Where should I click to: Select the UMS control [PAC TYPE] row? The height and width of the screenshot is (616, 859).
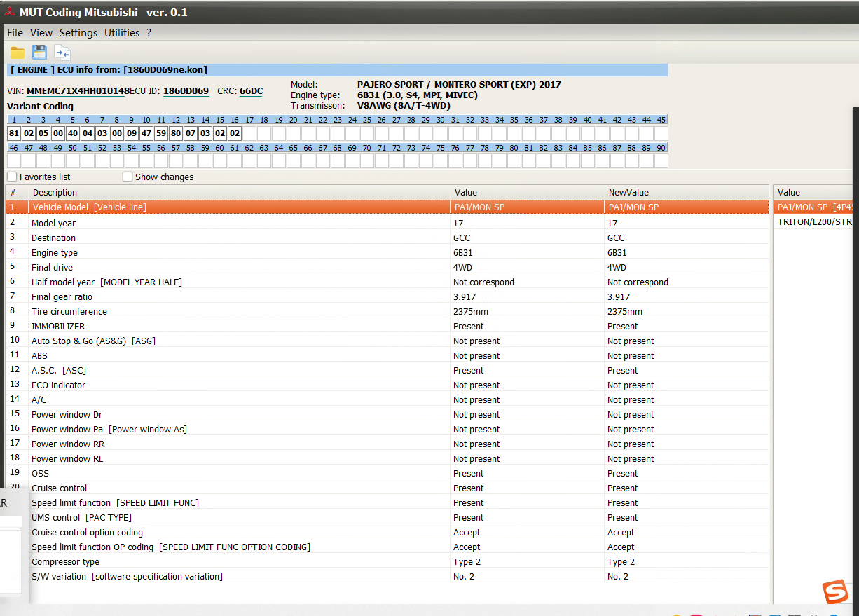click(x=399, y=517)
